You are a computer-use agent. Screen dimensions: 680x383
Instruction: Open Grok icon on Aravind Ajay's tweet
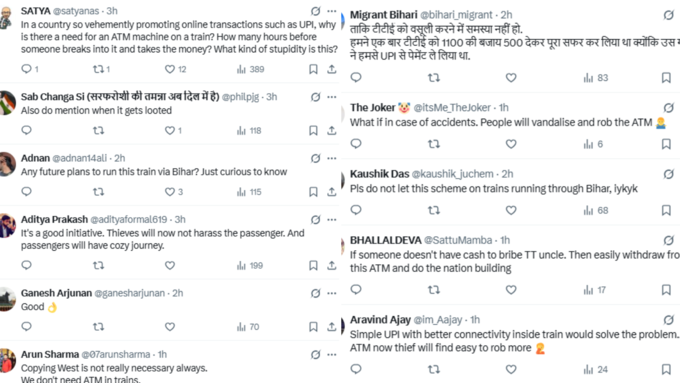click(668, 320)
